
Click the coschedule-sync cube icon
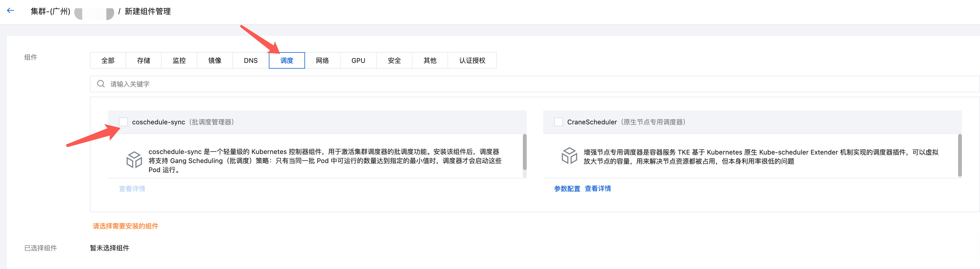point(134,160)
